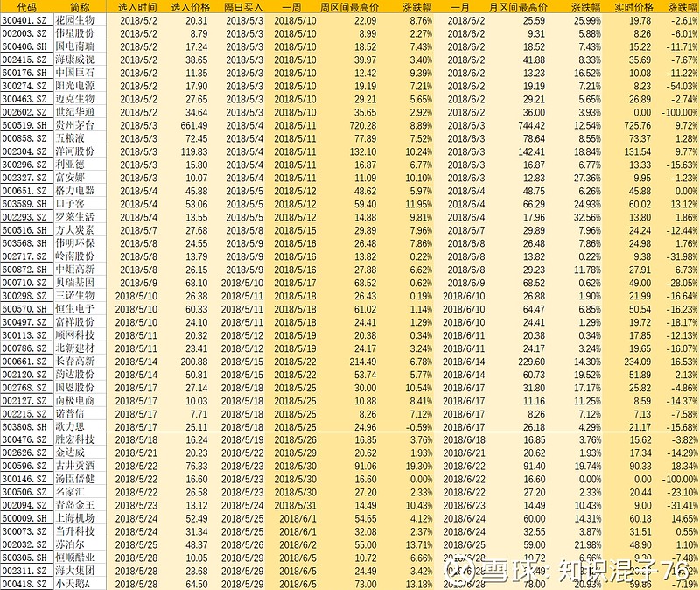Viewport: 700px width, 590px height.
Task: Click the 实时价格 column header
Action: point(633,7)
